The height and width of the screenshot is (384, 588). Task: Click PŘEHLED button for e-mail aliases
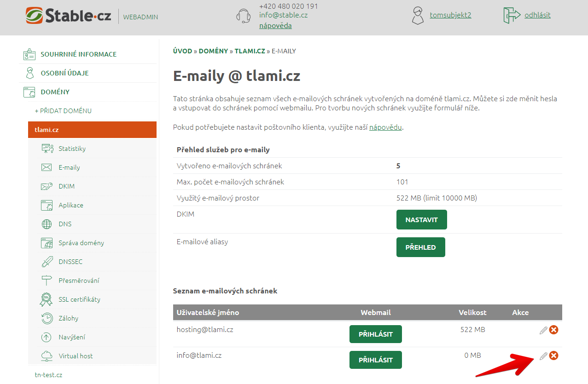(x=420, y=247)
